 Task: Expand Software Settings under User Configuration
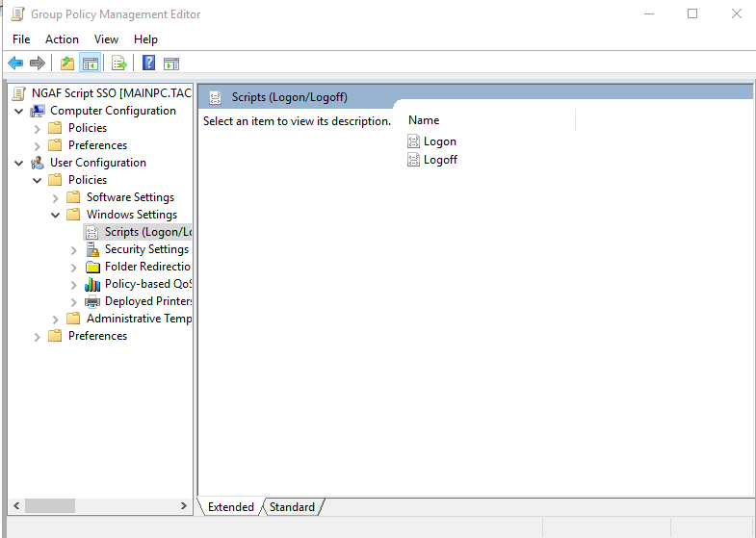coord(56,197)
